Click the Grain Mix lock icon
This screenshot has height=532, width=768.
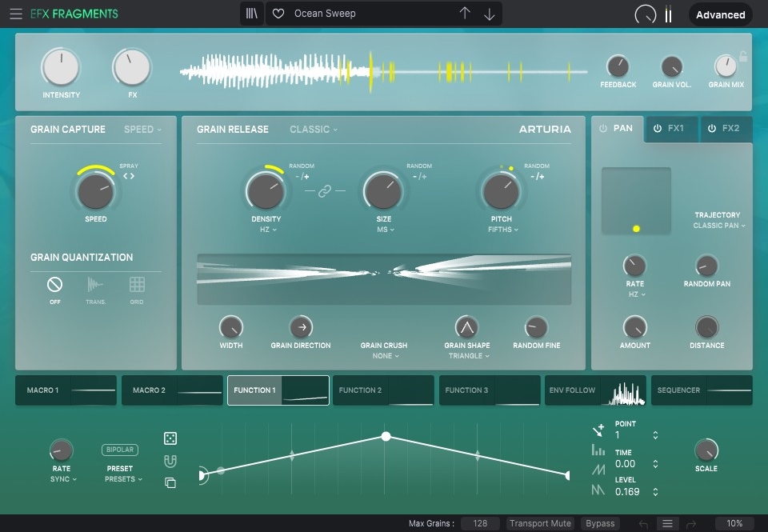click(743, 56)
